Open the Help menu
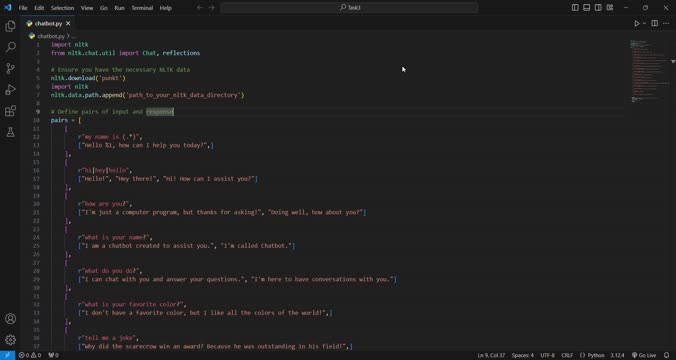 pos(166,8)
